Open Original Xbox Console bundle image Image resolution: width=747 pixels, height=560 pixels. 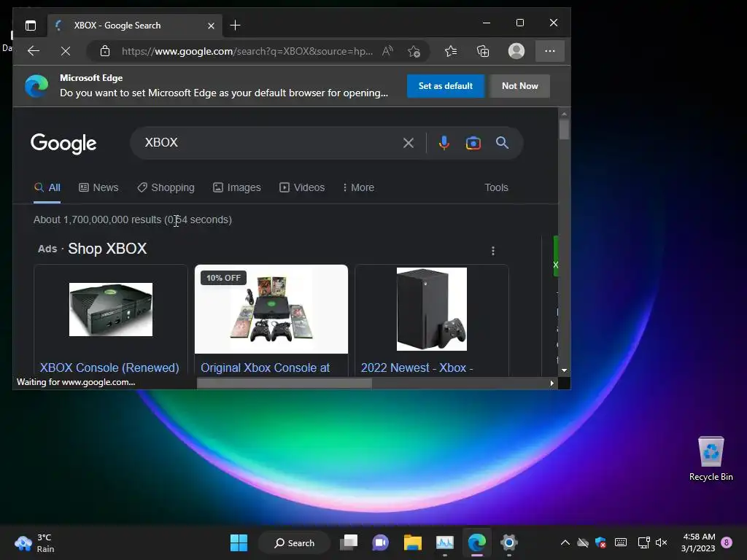point(271,309)
